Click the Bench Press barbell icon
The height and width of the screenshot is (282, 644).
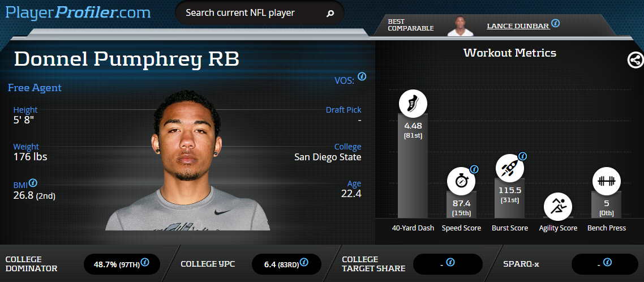[x=606, y=181]
